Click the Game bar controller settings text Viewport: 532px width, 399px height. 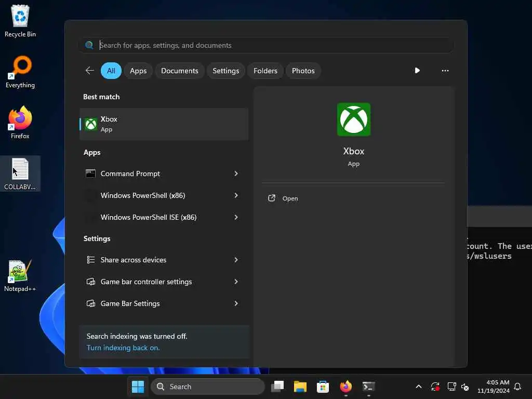[x=146, y=282]
